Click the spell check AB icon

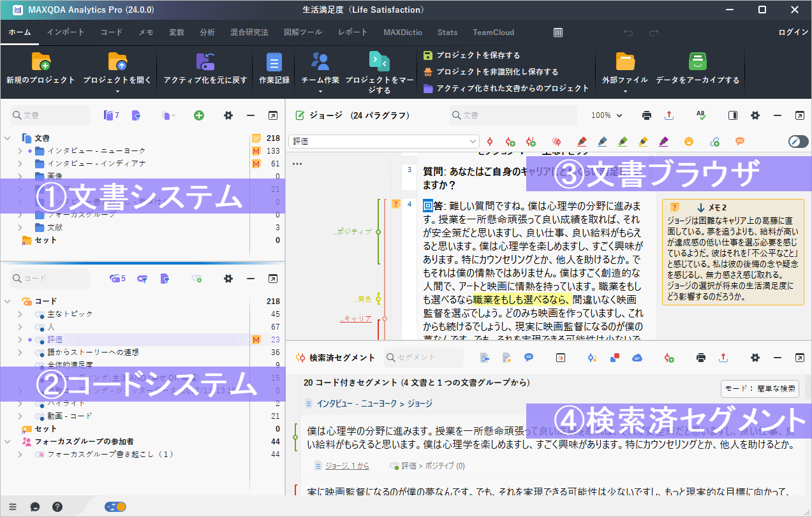701,115
